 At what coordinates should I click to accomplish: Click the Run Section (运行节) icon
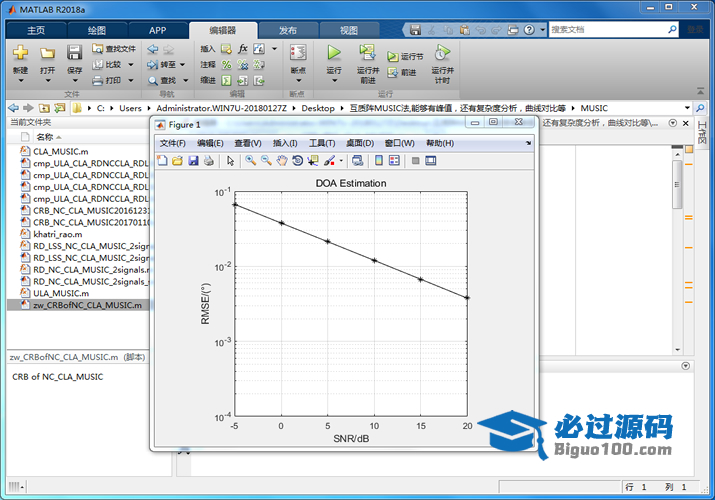pyautogui.click(x=392, y=57)
